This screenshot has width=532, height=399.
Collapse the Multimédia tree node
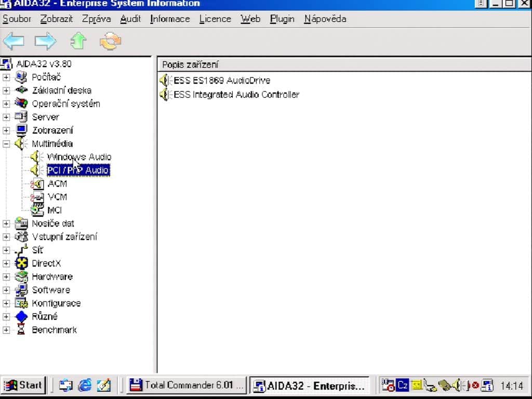pyautogui.click(x=6, y=144)
